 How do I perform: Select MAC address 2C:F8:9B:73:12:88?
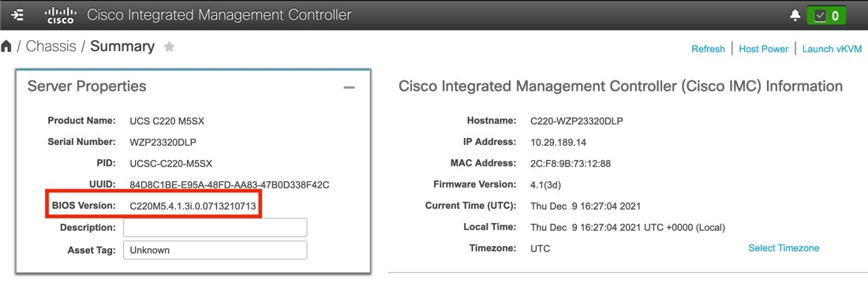click(571, 164)
